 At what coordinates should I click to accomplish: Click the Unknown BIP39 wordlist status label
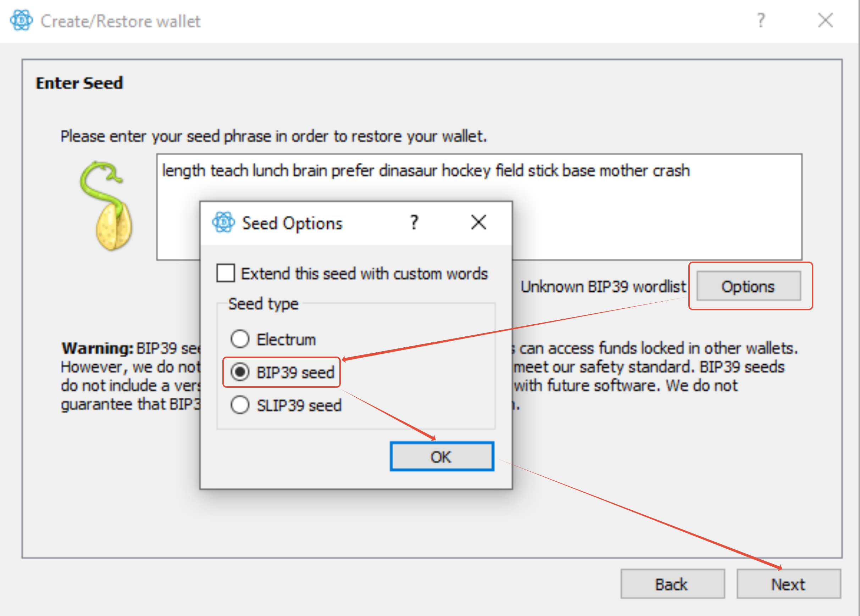(x=603, y=287)
